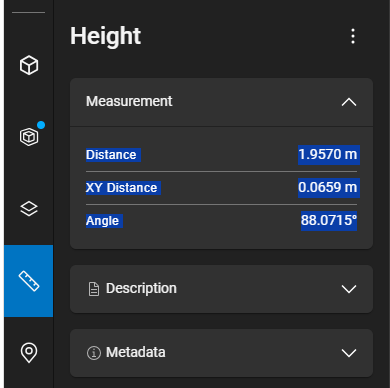Click the Distance label

pyautogui.click(x=111, y=155)
